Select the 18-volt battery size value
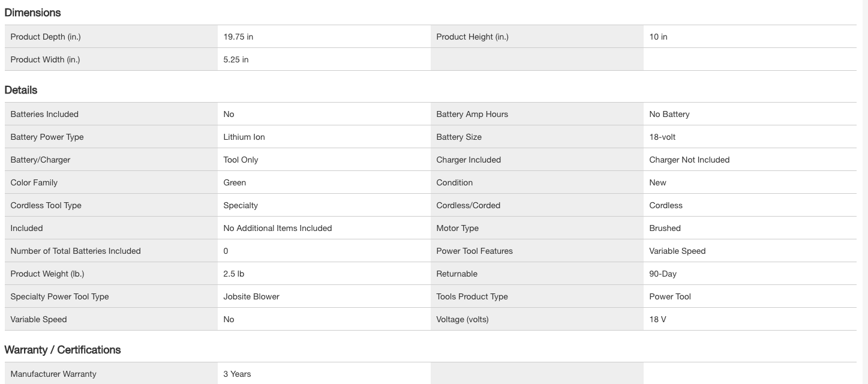Image resolution: width=868 pixels, height=384 pixels. click(662, 137)
